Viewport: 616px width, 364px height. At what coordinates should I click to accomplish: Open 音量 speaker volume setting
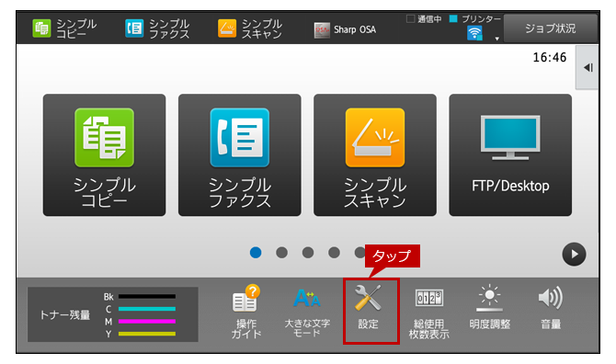click(551, 308)
